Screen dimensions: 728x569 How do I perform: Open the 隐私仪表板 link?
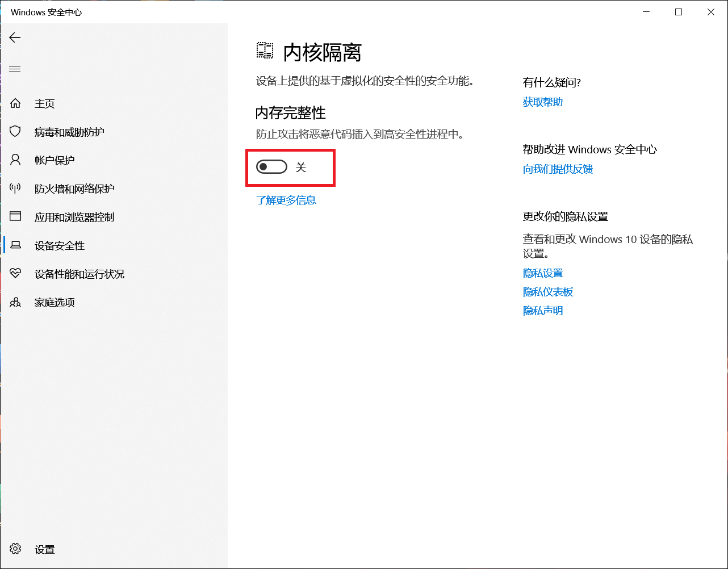tap(547, 292)
